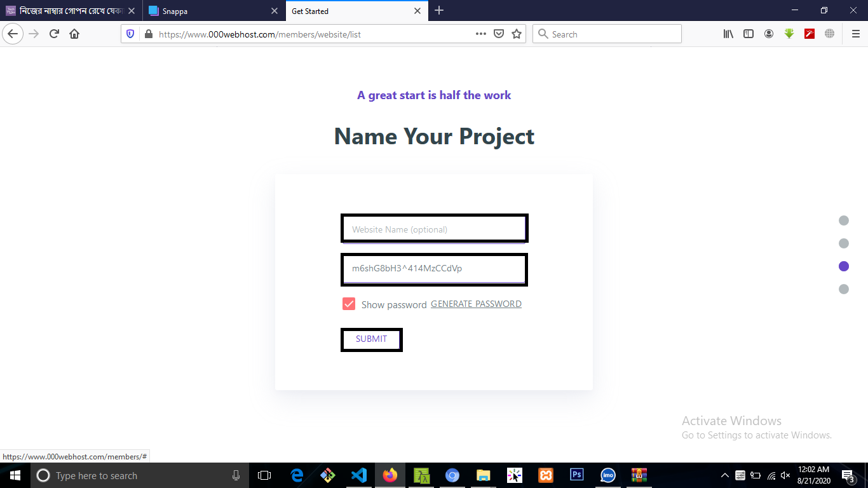
Task: Focus the Website Name input field
Action: coord(434,229)
